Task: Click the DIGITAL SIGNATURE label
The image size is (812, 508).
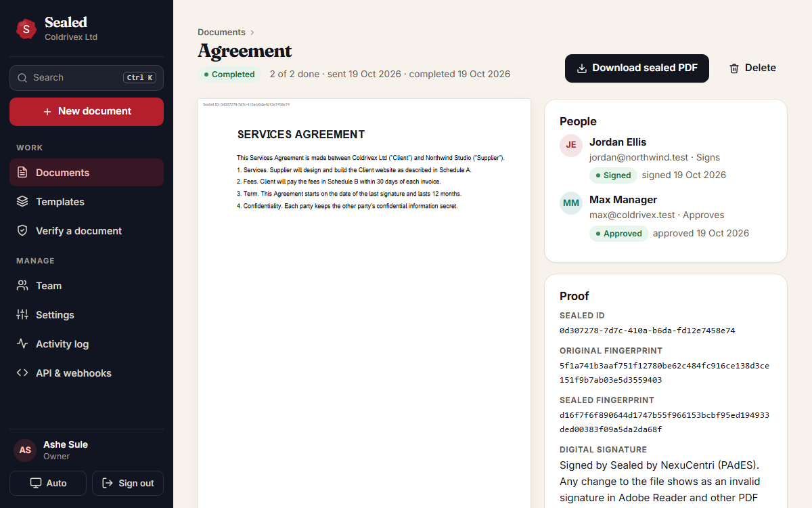Action: [603, 450]
